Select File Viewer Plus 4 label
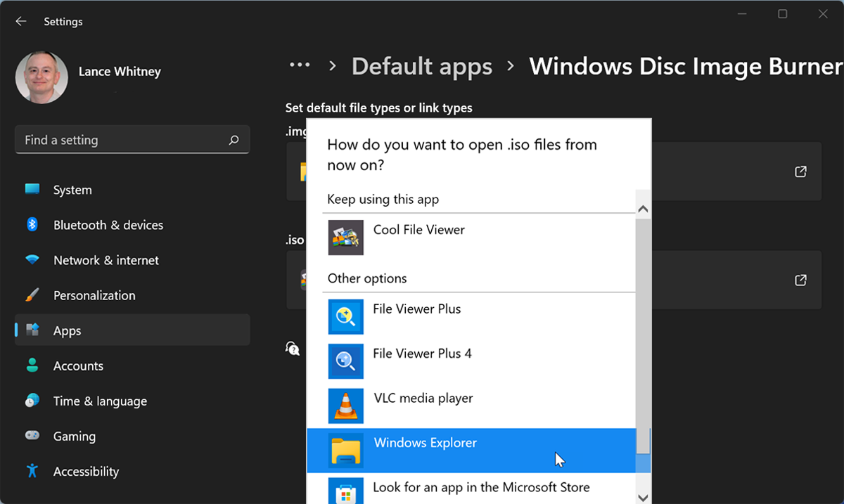The height and width of the screenshot is (504, 844). pyautogui.click(x=422, y=354)
